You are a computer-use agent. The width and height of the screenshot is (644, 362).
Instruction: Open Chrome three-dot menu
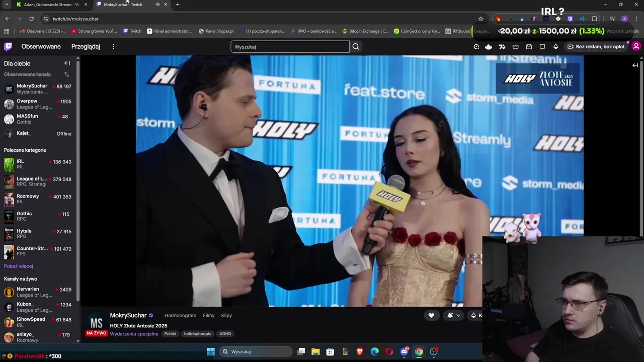pos(636,19)
